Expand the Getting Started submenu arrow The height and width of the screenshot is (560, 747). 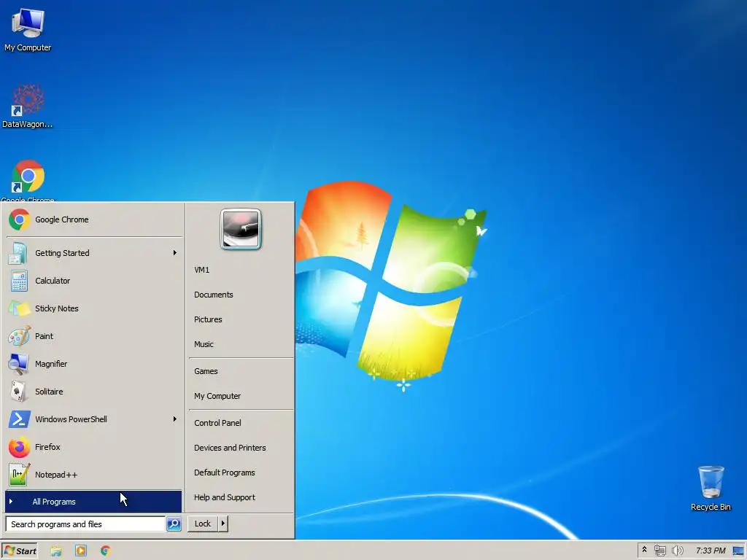(175, 253)
